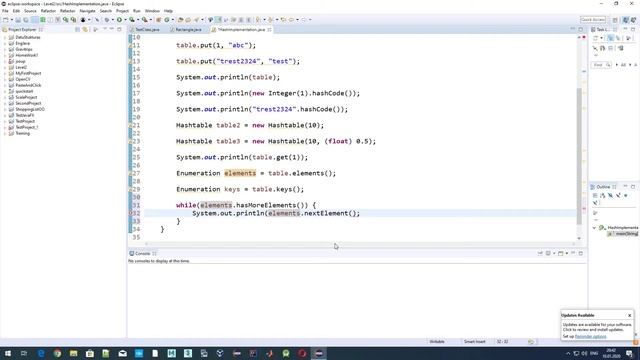Expand the DataStuttures project
Screen dimensions: 640x360
[5, 37]
